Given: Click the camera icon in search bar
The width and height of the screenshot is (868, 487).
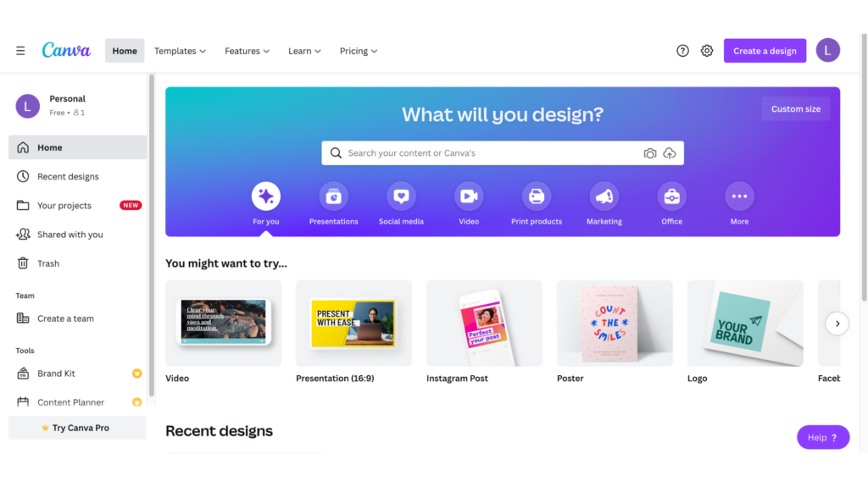Looking at the screenshot, I should [x=650, y=153].
